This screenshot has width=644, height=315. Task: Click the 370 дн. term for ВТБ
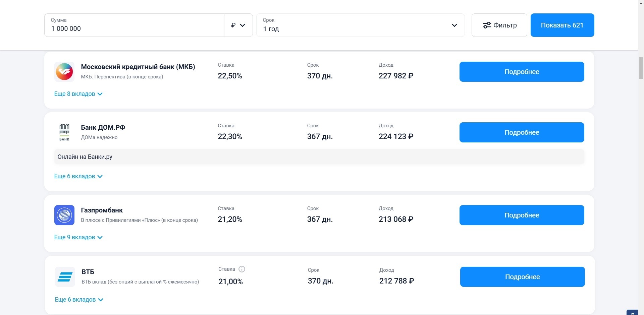tap(321, 281)
